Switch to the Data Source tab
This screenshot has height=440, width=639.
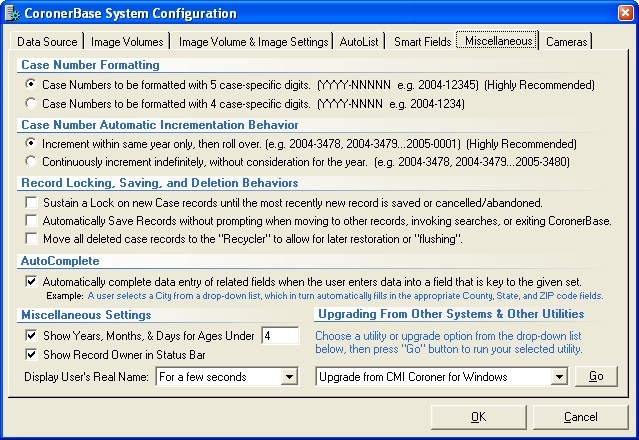click(47, 42)
